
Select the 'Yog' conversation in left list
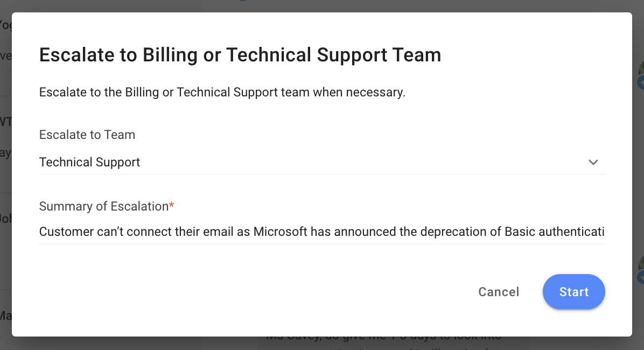(5, 25)
